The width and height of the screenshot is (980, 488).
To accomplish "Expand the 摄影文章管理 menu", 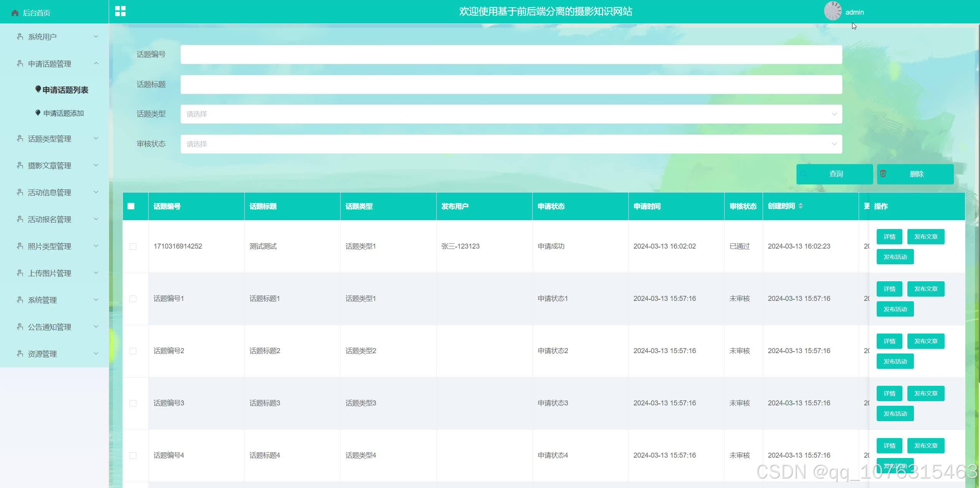I will (x=50, y=166).
